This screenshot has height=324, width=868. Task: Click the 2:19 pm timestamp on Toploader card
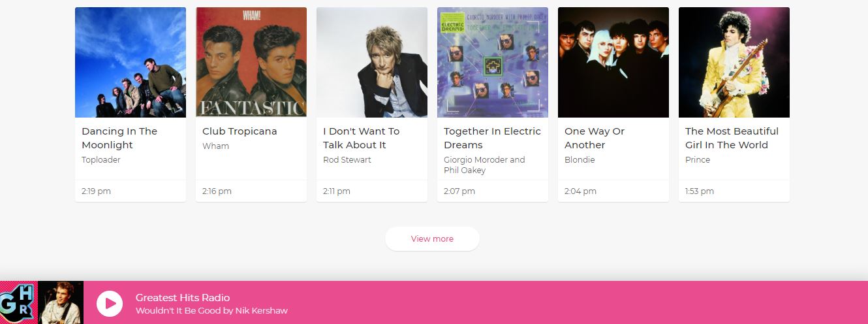click(x=96, y=191)
